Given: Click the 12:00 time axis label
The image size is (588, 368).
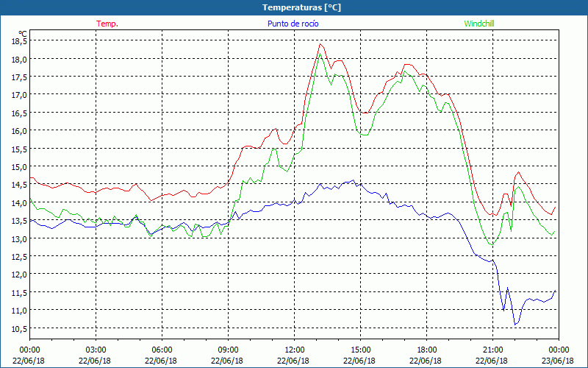Looking at the screenshot, I should pyautogui.click(x=295, y=350).
